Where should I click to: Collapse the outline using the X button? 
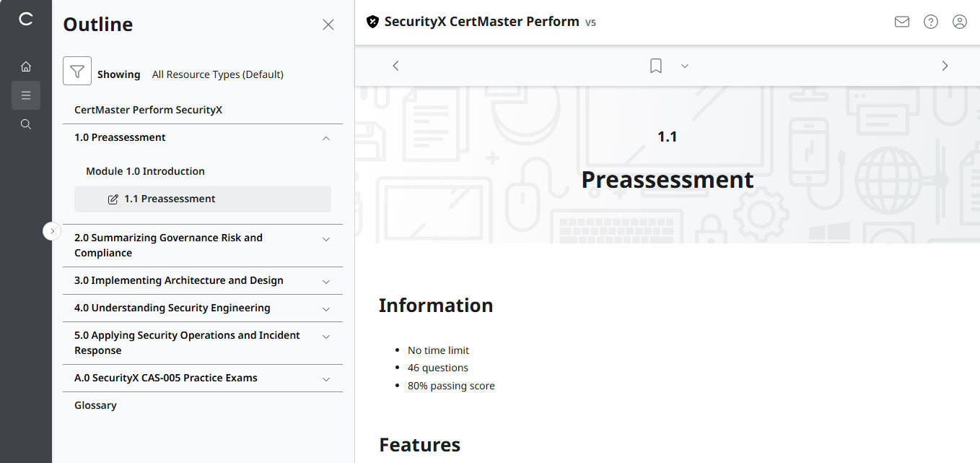(328, 24)
